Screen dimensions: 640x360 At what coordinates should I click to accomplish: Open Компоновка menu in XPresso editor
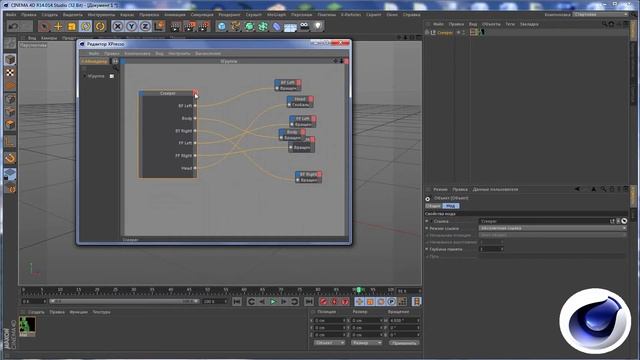coord(137,53)
